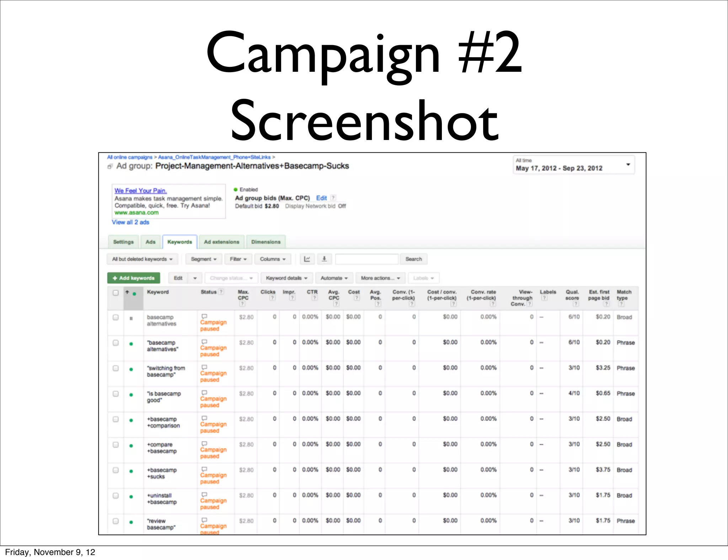728x560 pixels.
Task: Click the Est. first page bid column header
Action: 599,295
